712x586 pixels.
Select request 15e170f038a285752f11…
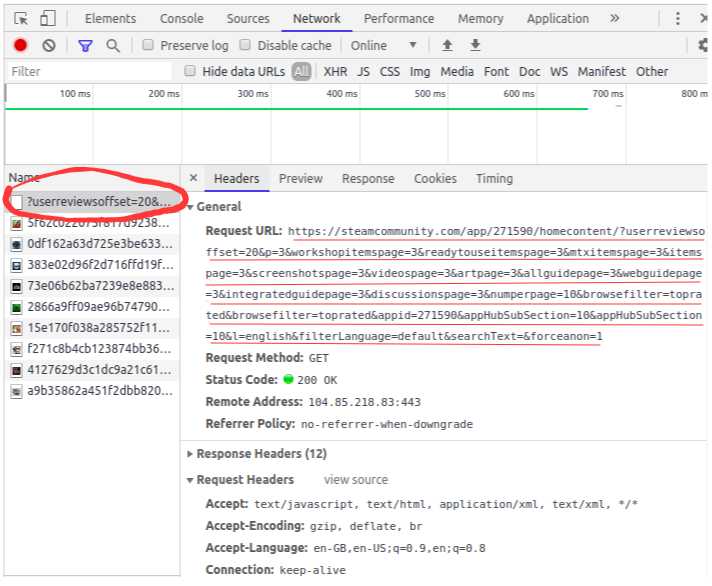(x=93, y=328)
